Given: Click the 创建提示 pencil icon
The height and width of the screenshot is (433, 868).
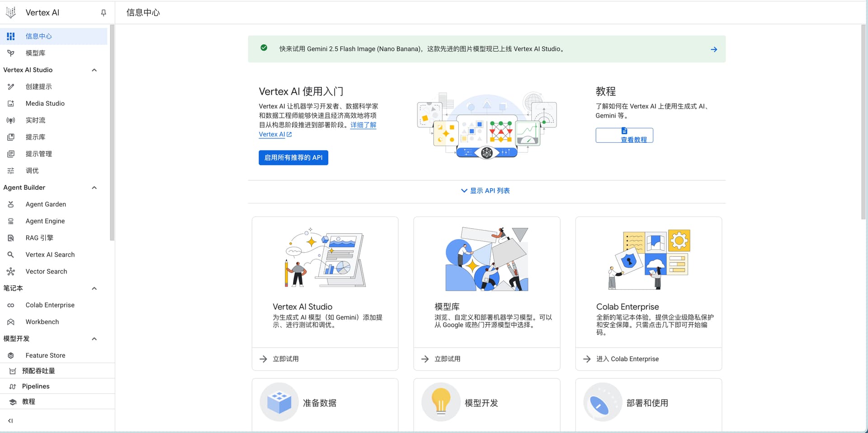Looking at the screenshot, I should pyautogui.click(x=11, y=86).
